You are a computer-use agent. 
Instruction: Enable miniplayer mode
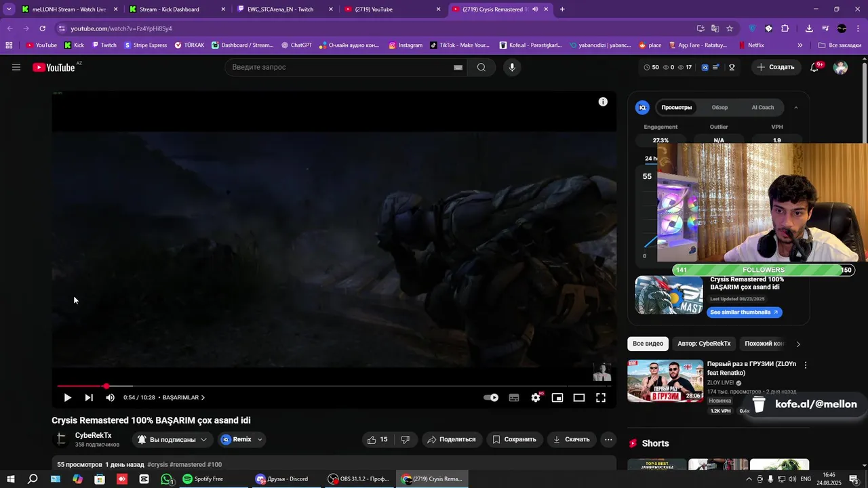557,398
